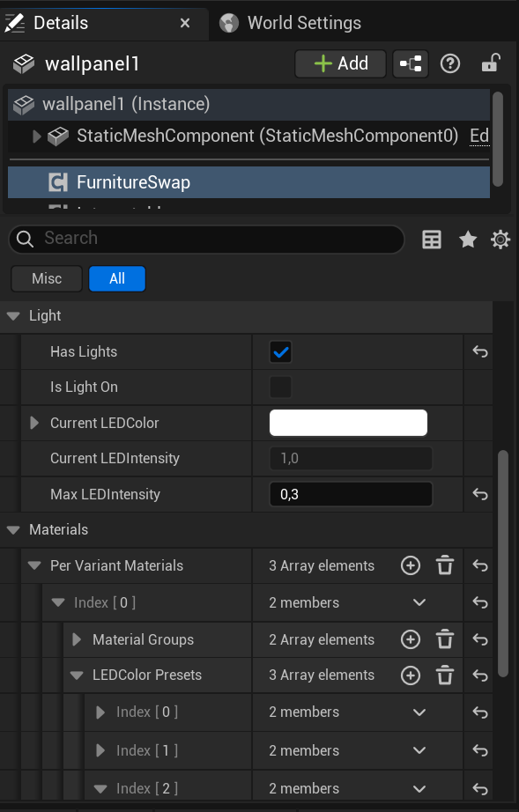Click the Max LEDIntensity value field
The width and height of the screenshot is (519, 812).
351,494
